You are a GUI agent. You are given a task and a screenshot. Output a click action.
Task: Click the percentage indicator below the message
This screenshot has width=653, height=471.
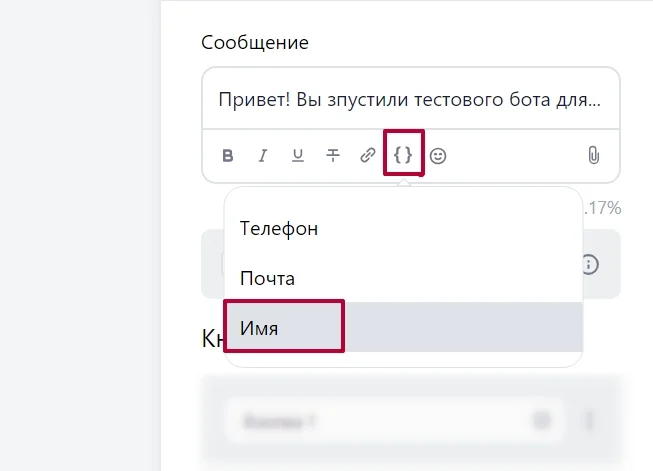pos(603,208)
